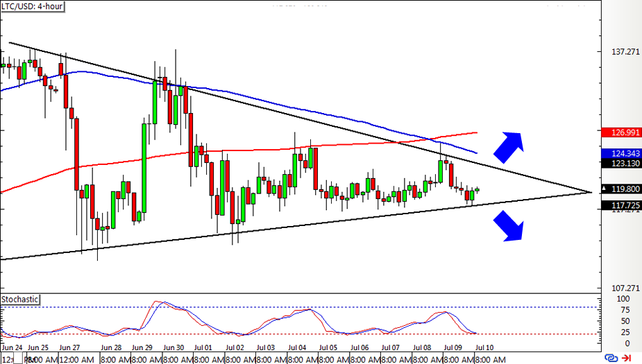Click the Stochastic indicator label
The height and width of the screenshot is (364, 642).
[x=19, y=300]
